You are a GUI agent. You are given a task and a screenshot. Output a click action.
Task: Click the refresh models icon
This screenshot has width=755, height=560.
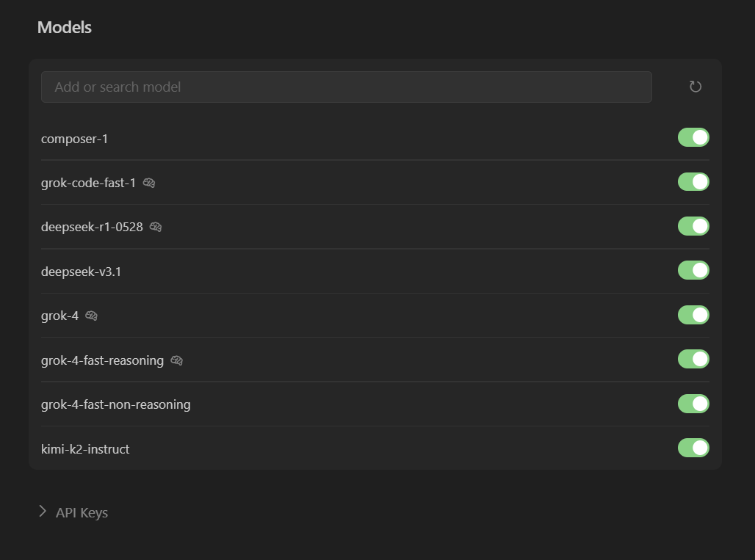click(x=695, y=86)
